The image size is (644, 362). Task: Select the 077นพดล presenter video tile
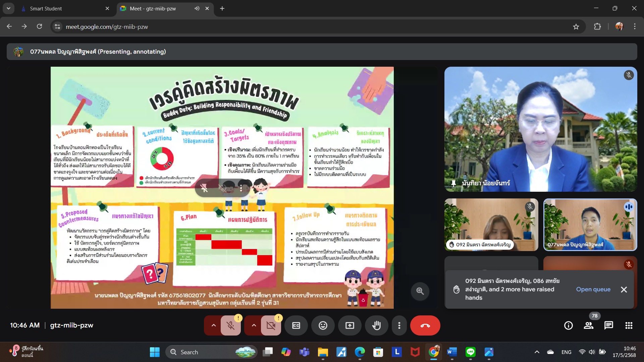click(x=590, y=225)
